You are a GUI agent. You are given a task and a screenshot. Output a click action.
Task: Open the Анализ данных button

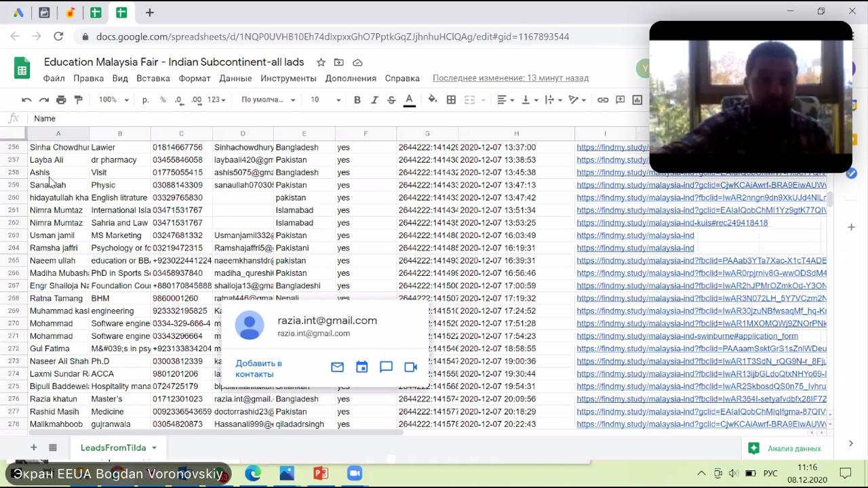[x=785, y=448]
